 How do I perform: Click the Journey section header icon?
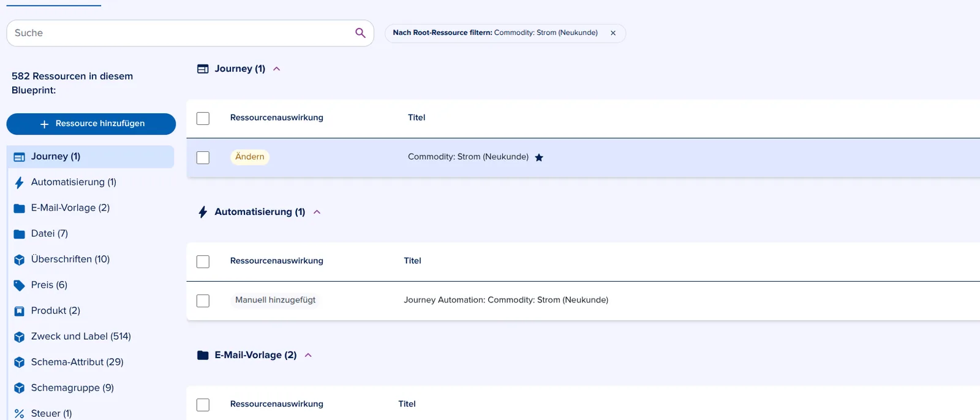point(203,69)
